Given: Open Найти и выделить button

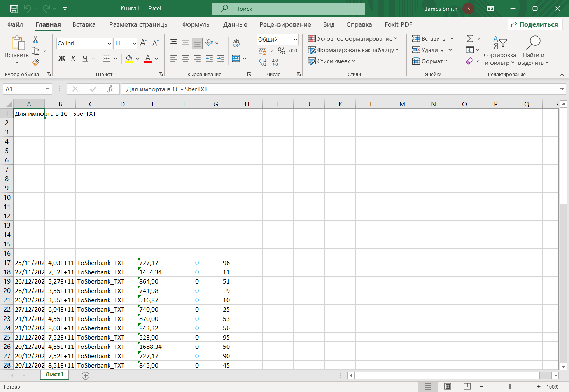Looking at the screenshot, I should tap(533, 50).
